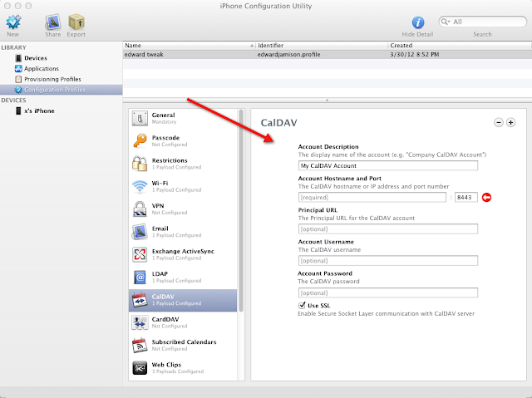
Task: Click the required hostname field
Action: tap(372, 197)
